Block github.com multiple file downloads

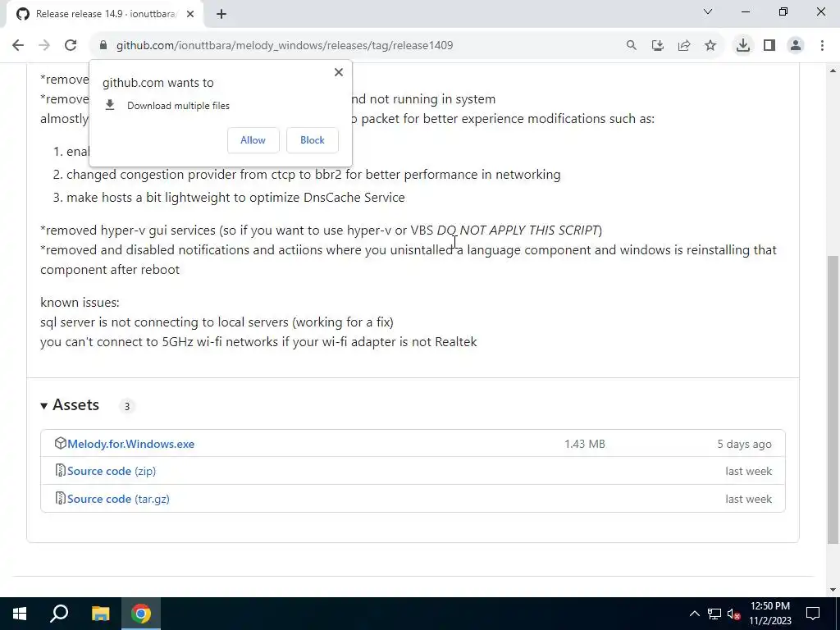tap(313, 139)
